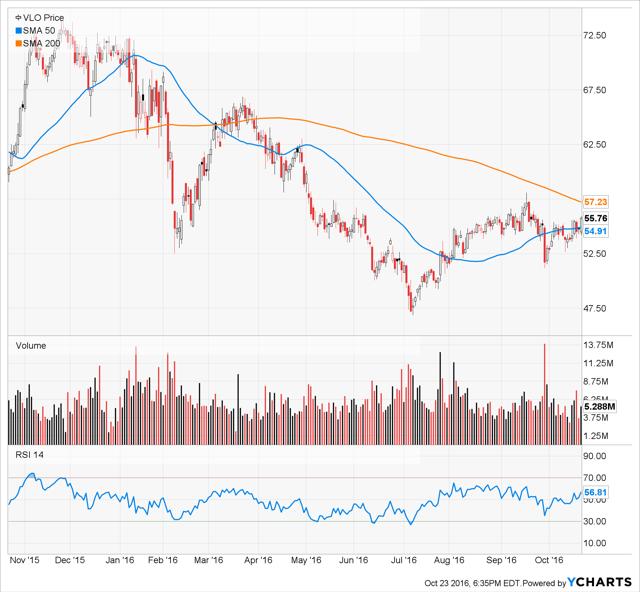The height and width of the screenshot is (592, 640).
Task: Click the Jul '16 date label
Action: tap(404, 560)
